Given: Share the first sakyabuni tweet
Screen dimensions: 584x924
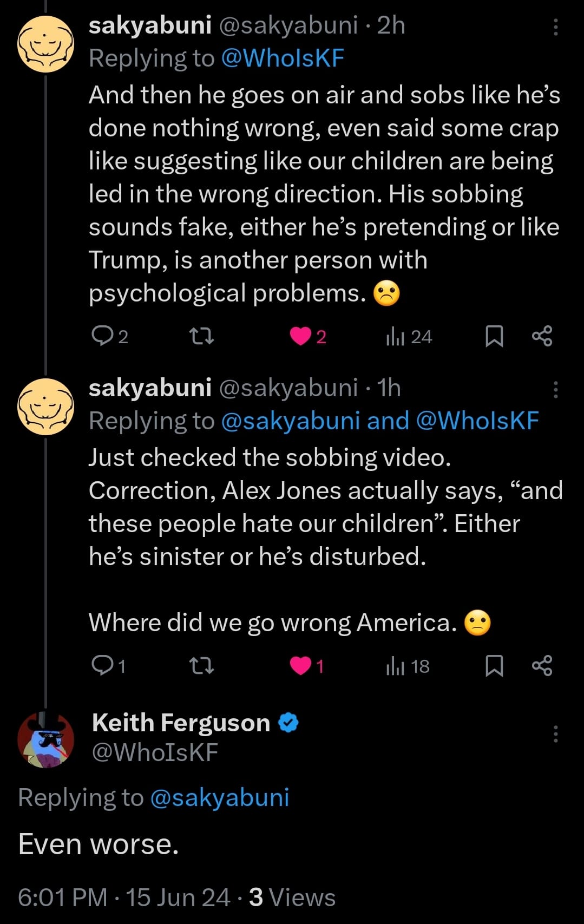Looking at the screenshot, I should tap(542, 336).
